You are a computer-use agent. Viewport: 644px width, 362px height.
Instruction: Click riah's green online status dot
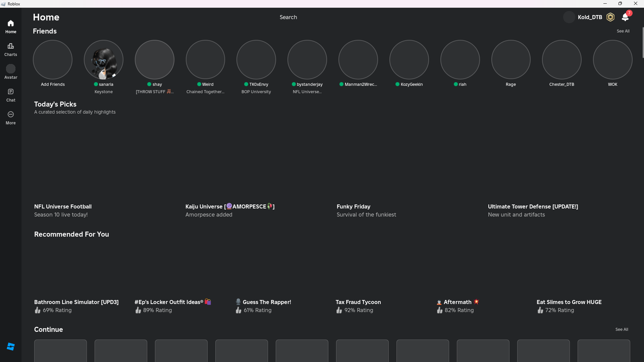[456, 84]
